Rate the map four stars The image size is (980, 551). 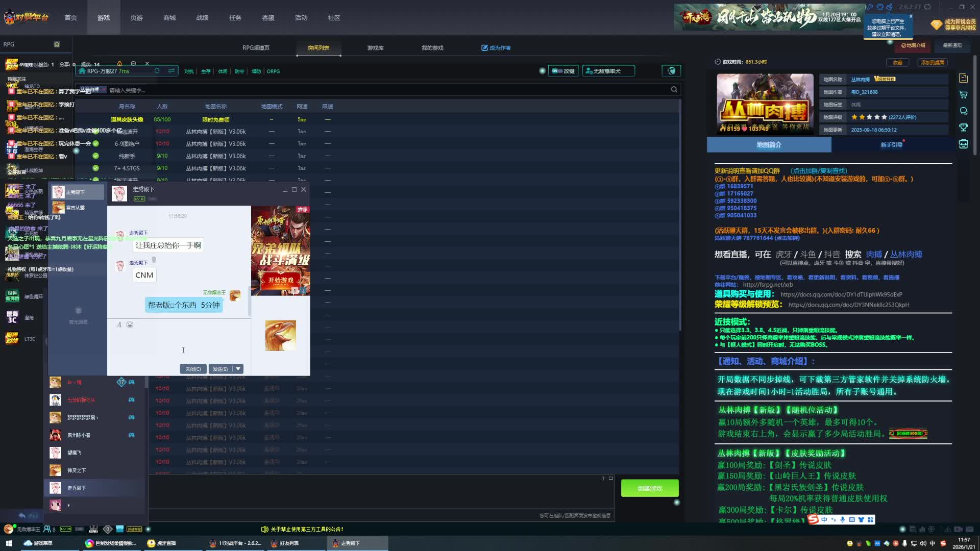(x=876, y=117)
